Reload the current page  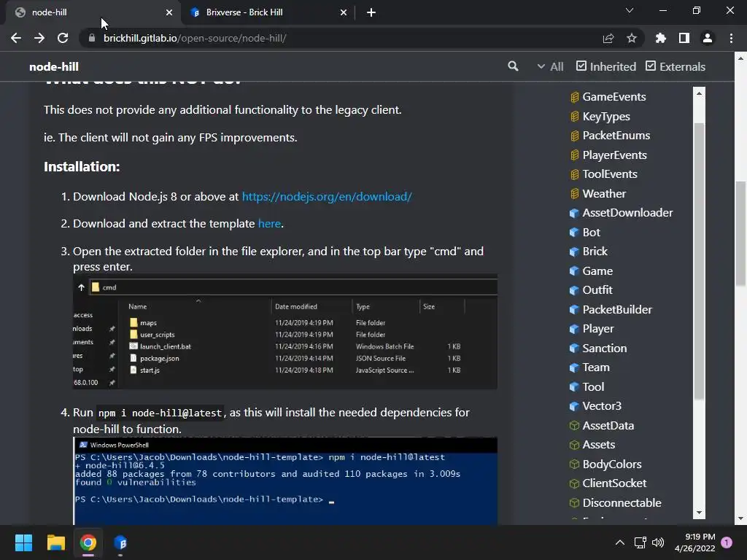tap(63, 38)
